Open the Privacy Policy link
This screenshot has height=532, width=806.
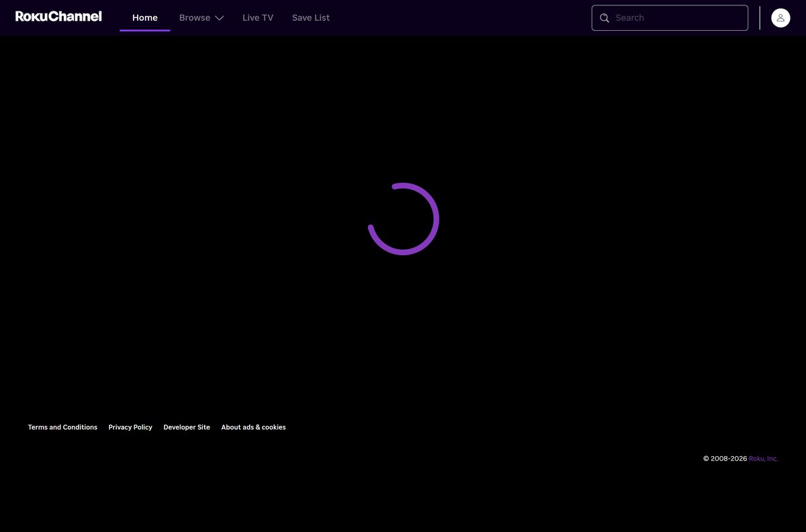point(130,427)
